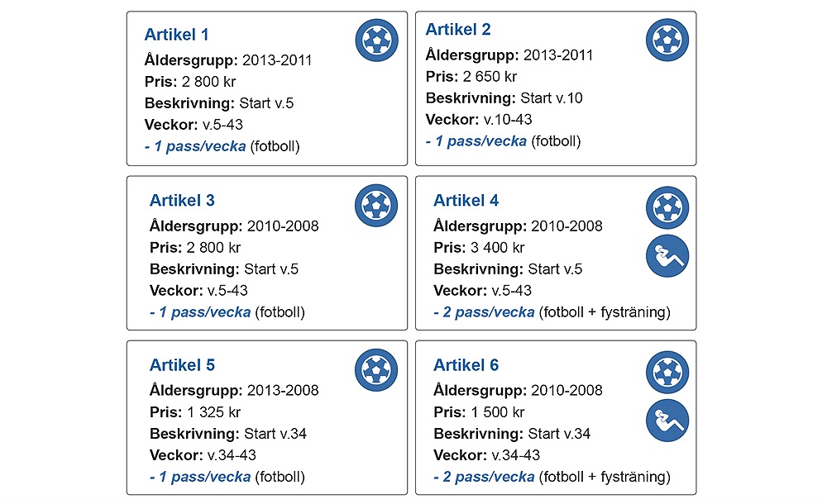Click the football icon in Artikel 4
827x504 pixels.
(x=667, y=207)
